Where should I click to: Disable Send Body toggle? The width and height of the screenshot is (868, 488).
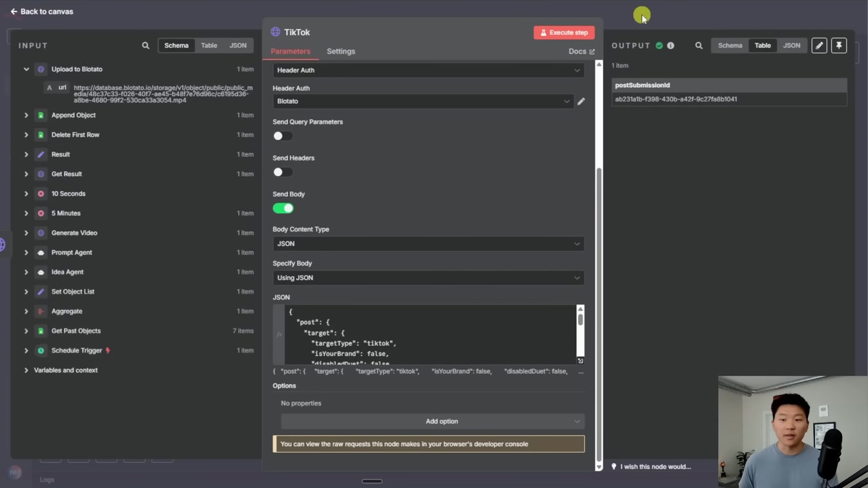(283, 208)
